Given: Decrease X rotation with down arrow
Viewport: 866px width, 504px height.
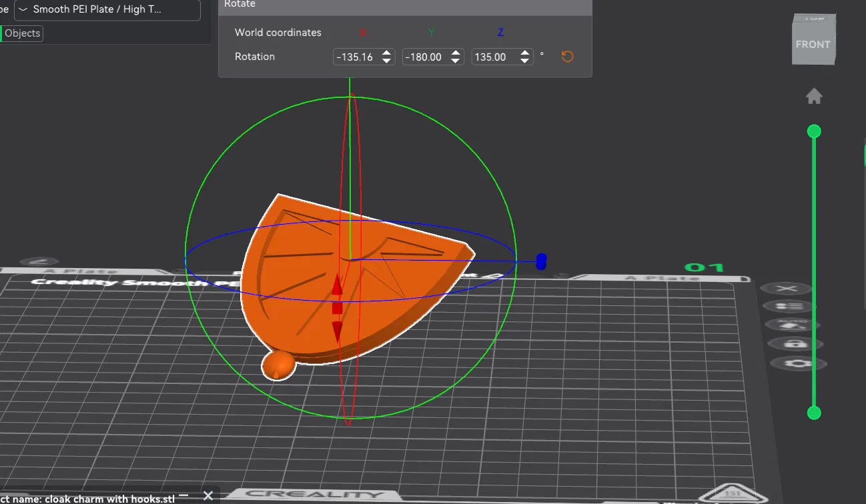Looking at the screenshot, I should (387, 61).
